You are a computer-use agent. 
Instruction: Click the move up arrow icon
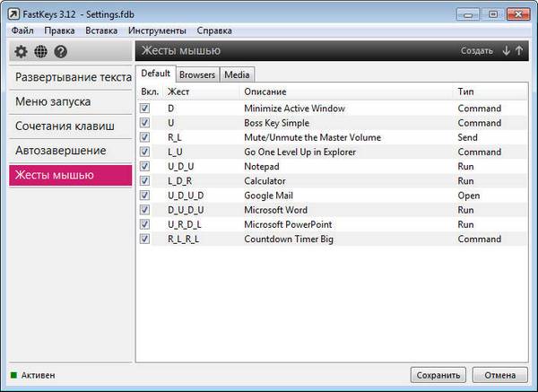pyautogui.click(x=519, y=51)
